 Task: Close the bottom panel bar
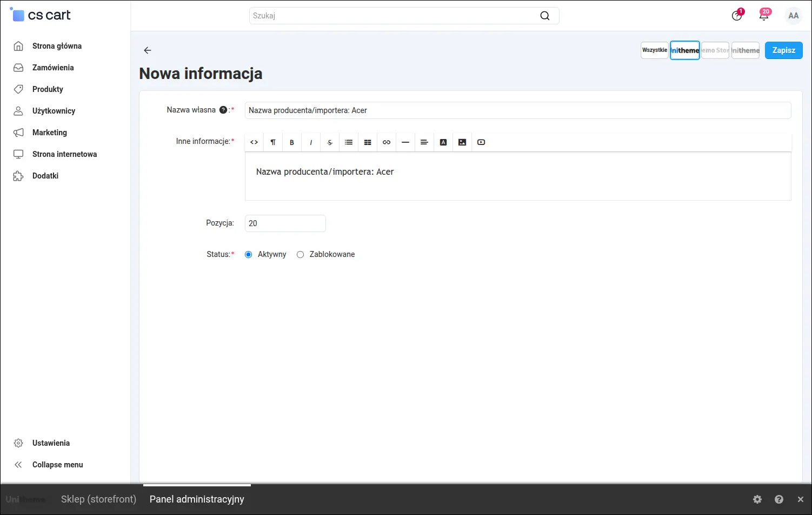[x=801, y=499]
